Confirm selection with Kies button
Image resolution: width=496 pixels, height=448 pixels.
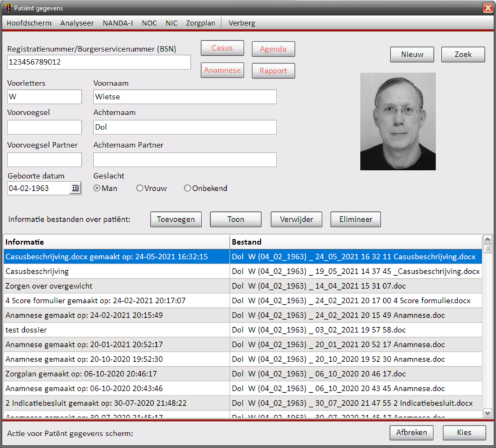pos(464,433)
